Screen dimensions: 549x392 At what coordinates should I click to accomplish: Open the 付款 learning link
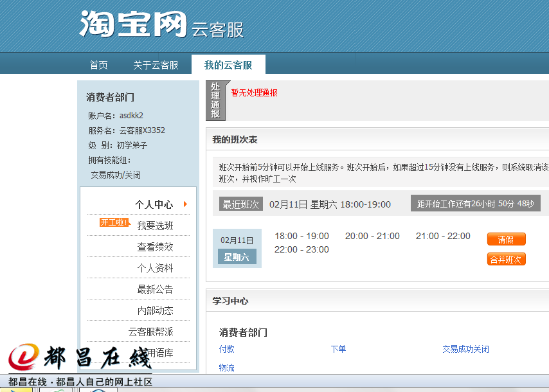[x=226, y=349]
